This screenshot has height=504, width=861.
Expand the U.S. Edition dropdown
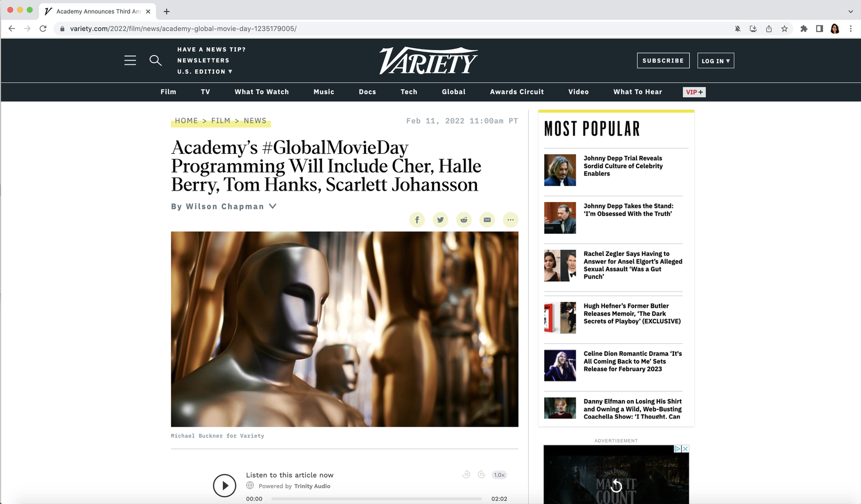click(x=205, y=72)
